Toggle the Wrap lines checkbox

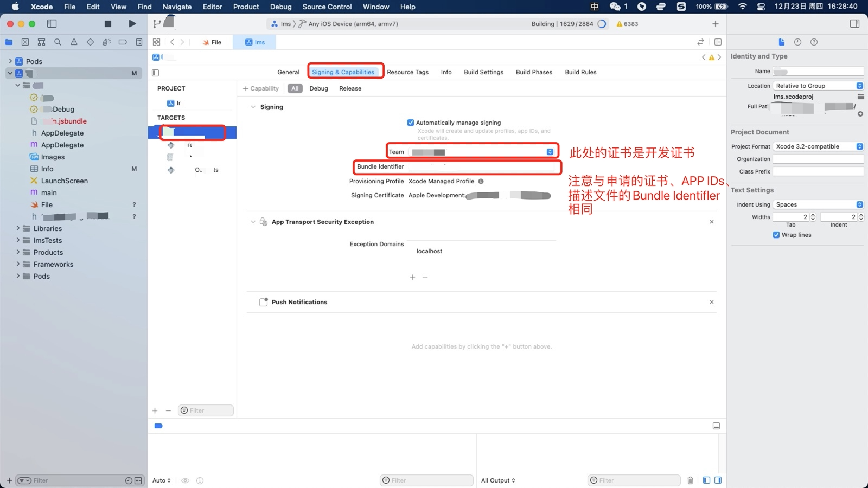(776, 235)
